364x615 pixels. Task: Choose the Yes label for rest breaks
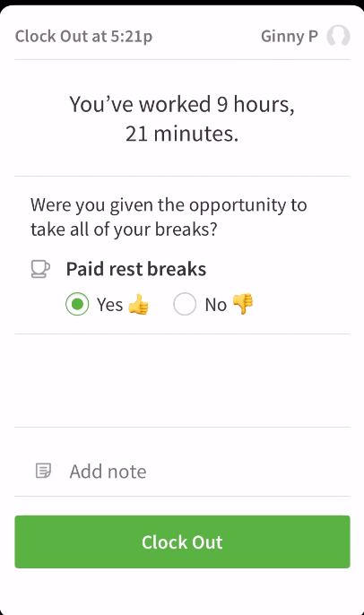[x=109, y=305]
